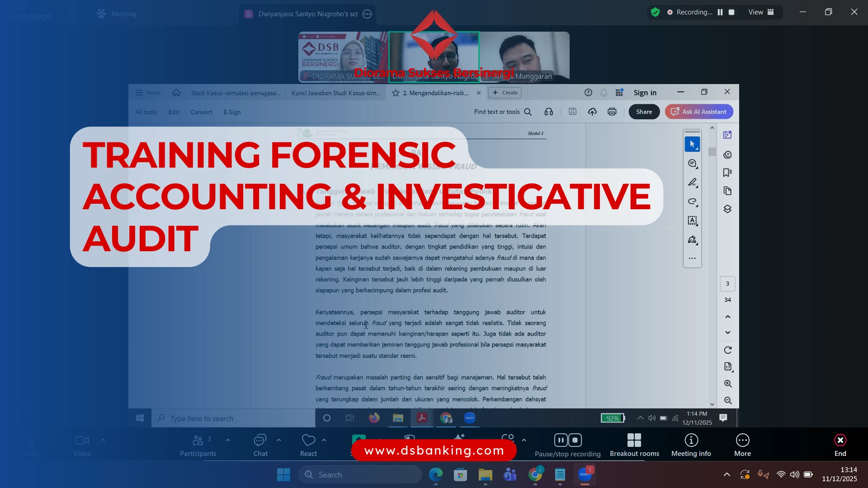Image resolution: width=868 pixels, height=488 pixels.
Task: Select the pencil Draw tool
Action: pyautogui.click(x=692, y=182)
